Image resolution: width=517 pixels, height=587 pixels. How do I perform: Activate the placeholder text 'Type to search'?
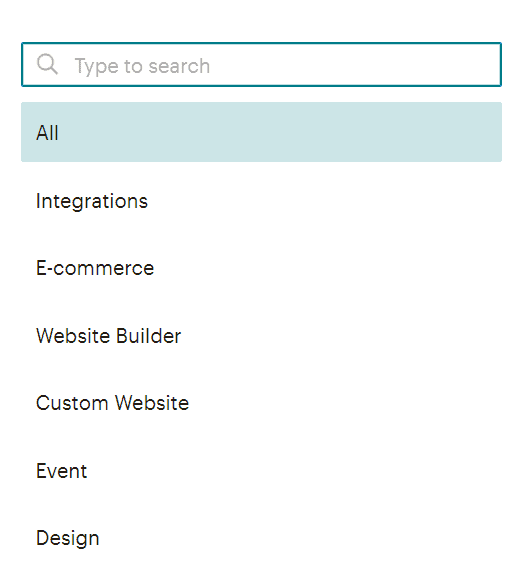tap(142, 66)
